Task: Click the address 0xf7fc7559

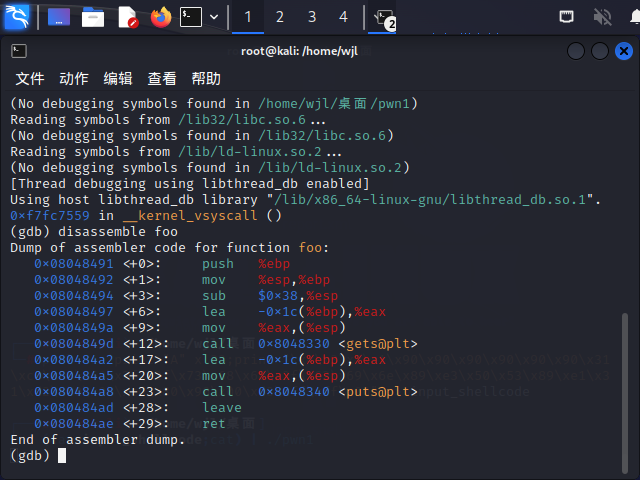Action: (x=50, y=216)
